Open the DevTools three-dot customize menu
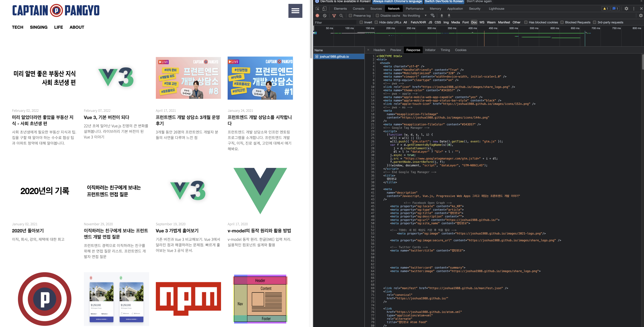 tap(634, 9)
